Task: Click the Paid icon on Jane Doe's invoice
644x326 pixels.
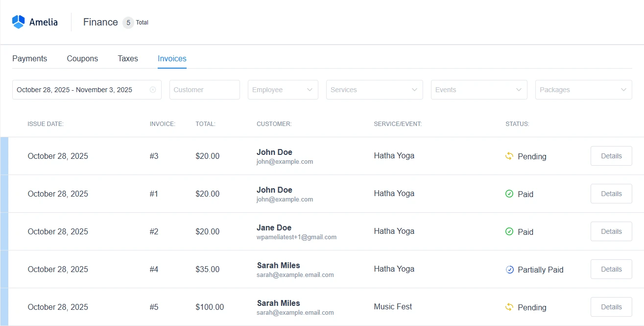Action: [x=509, y=231]
